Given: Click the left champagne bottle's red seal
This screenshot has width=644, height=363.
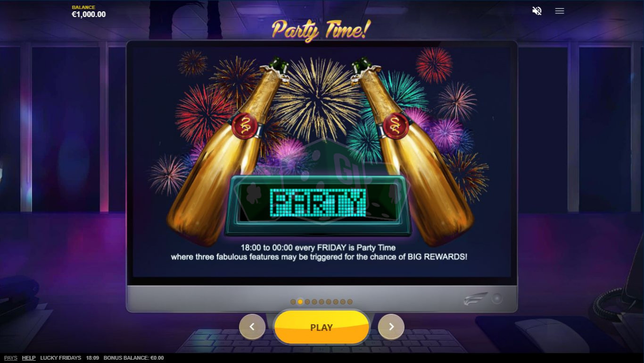Looking at the screenshot, I should 244,126.
